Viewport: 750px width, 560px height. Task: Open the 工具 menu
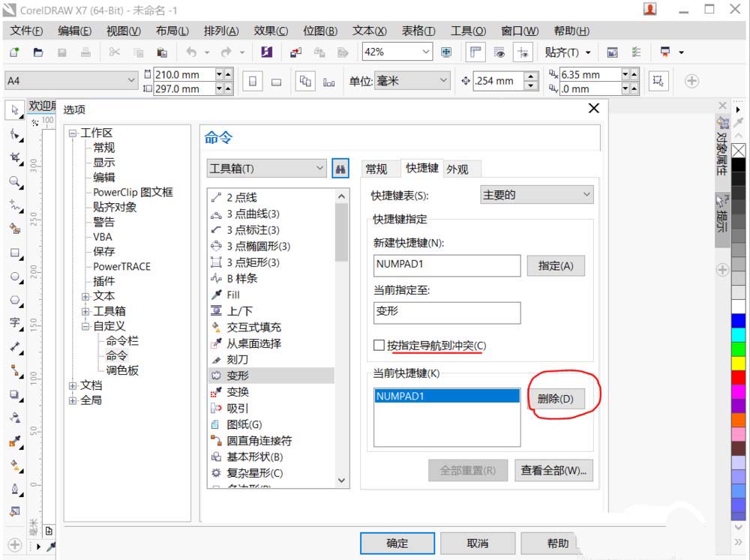click(468, 31)
